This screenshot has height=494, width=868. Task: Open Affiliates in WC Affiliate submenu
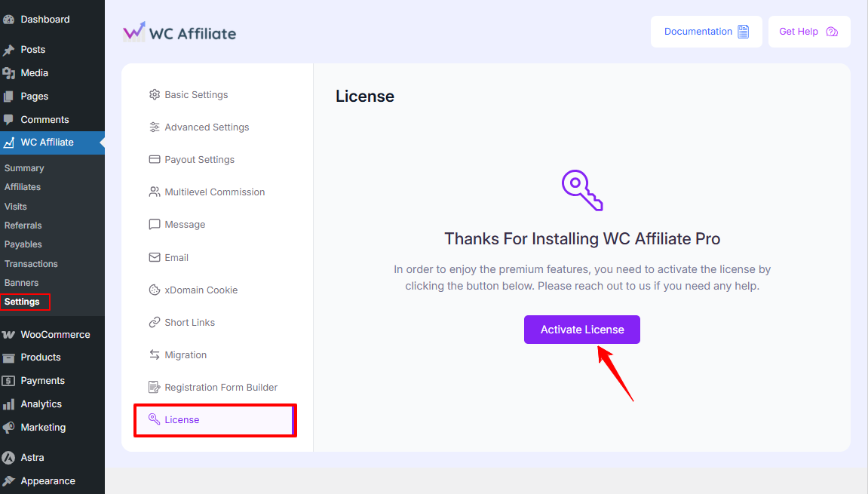(23, 187)
